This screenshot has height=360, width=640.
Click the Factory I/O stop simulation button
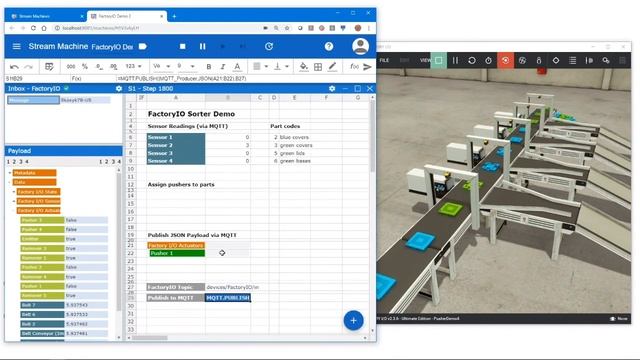point(439,60)
